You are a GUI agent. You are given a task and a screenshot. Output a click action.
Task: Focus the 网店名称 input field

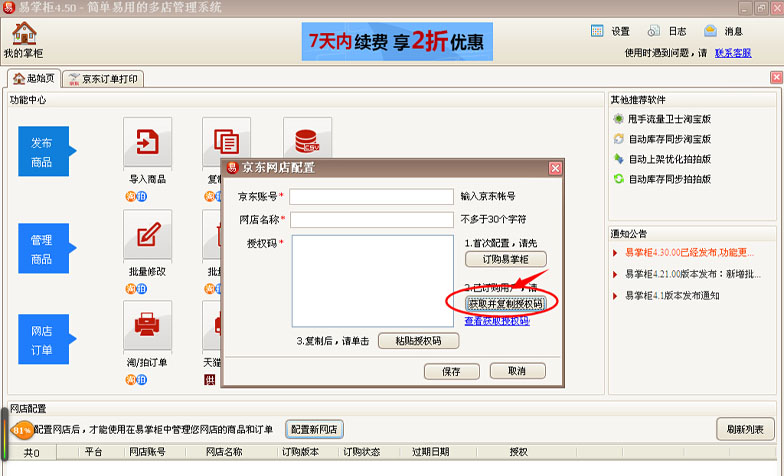coord(372,220)
